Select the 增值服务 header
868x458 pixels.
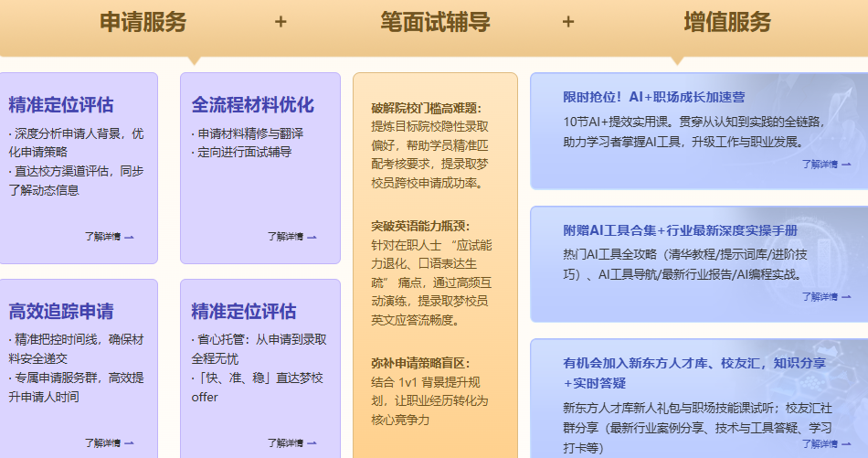[x=727, y=22]
